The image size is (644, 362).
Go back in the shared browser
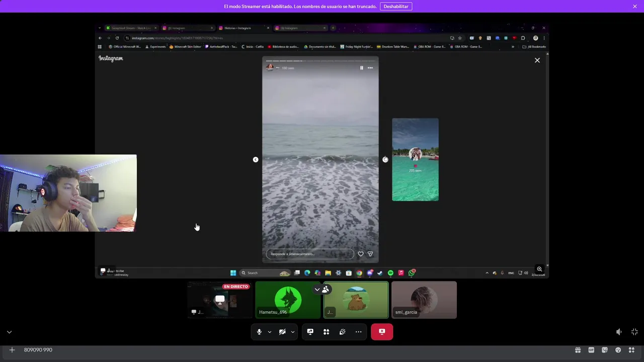click(x=100, y=38)
